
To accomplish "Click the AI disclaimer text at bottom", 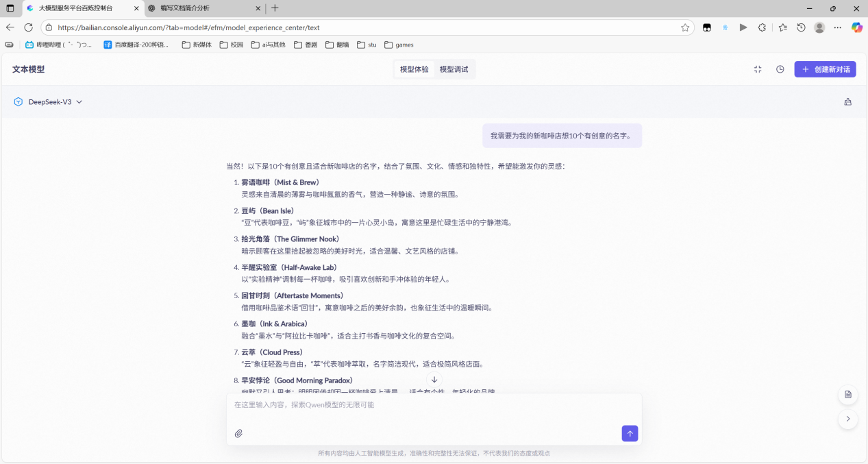I will [434, 453].
